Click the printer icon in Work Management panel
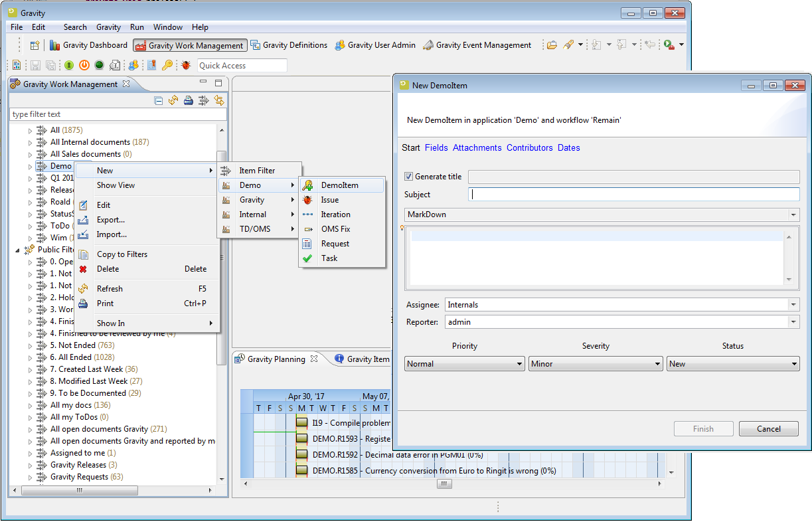Viewport: 812px width, 522px height. click(x=189, y=100)
